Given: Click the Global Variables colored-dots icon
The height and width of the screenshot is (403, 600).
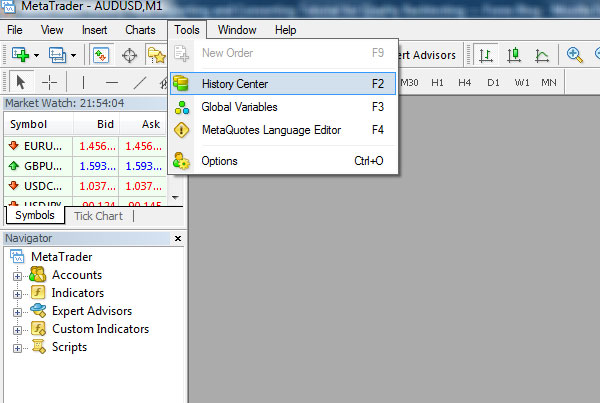Looking at the screenshot, I should 182,108.
